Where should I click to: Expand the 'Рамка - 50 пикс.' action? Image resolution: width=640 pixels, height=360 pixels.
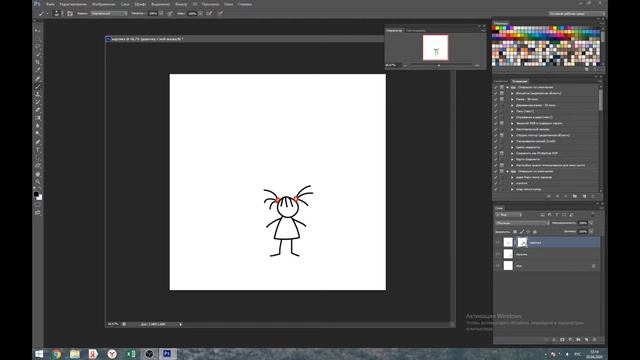[x=512, y=99]
